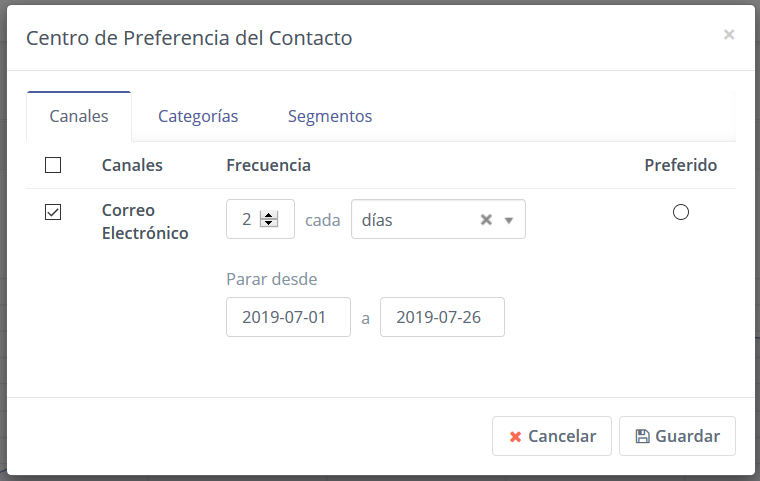
Task: Switch to the Canales tab
Action: pos(79,116)
